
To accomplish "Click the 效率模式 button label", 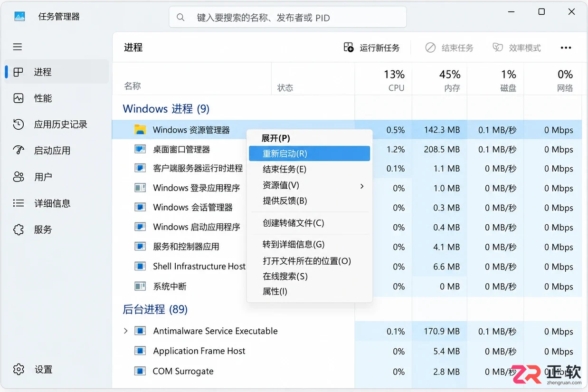I will tap(525, 48).
